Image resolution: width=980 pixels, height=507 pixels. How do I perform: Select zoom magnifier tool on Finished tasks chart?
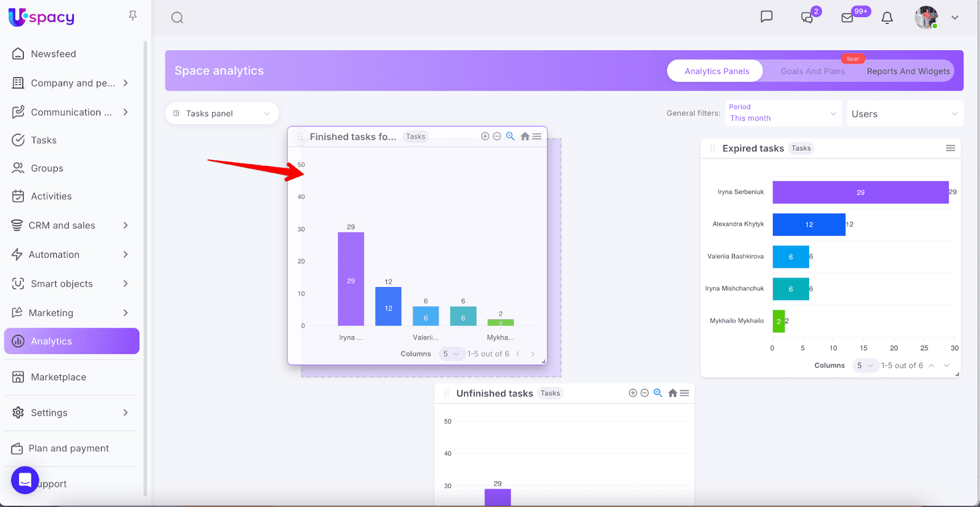pyautogui.click(x=510, y=137)
